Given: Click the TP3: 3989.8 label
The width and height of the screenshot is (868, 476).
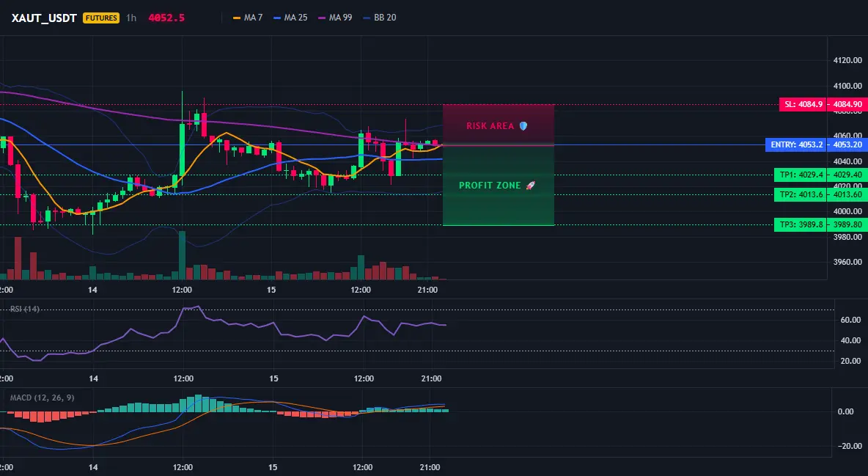Looking at the screenshot, I should [x=801, y=225].
